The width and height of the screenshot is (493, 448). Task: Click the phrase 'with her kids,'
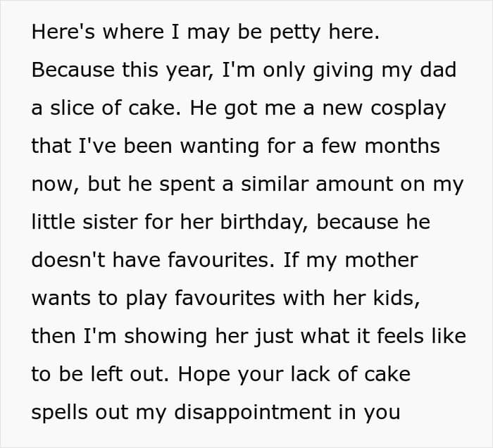351,299
